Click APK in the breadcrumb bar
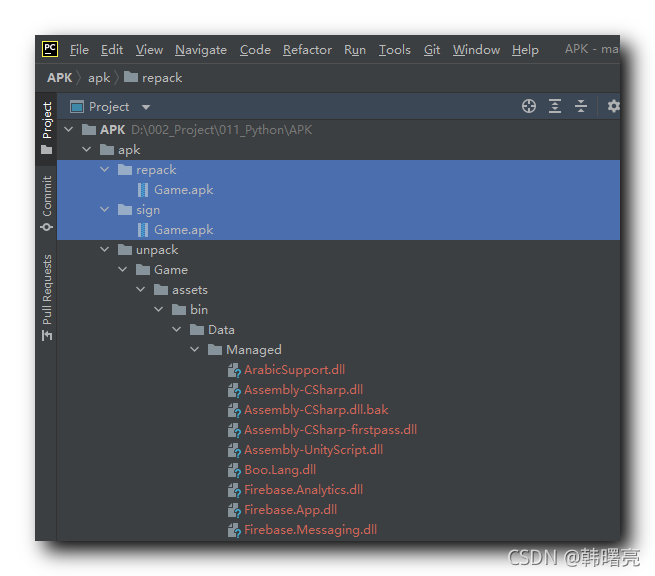Screen dimensions: 655x576 (60, 78)
